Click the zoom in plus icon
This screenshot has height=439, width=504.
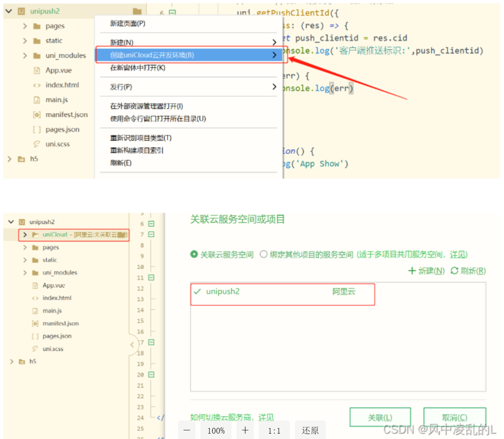(x=245, y=430)
